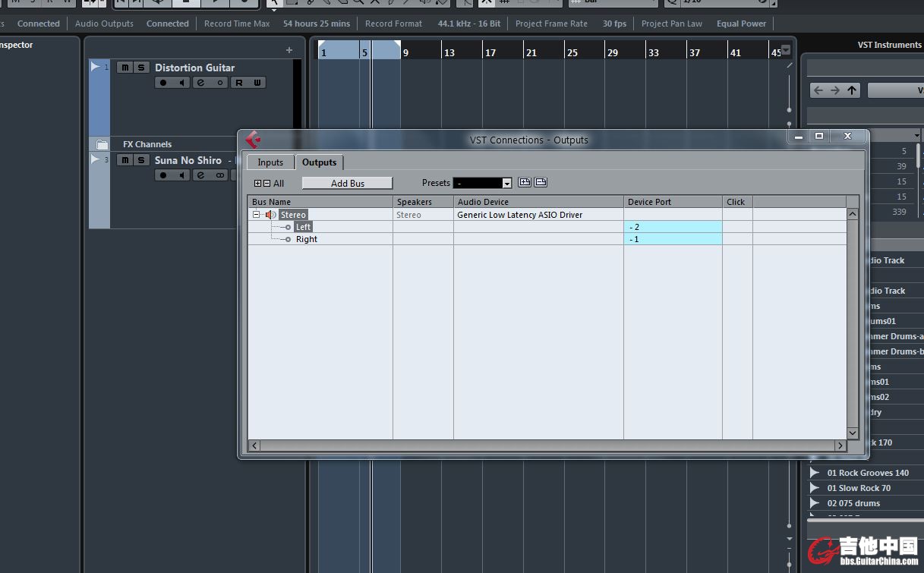
Task: Expand all buses with the plus icon
Action: [x=257, y=184]
